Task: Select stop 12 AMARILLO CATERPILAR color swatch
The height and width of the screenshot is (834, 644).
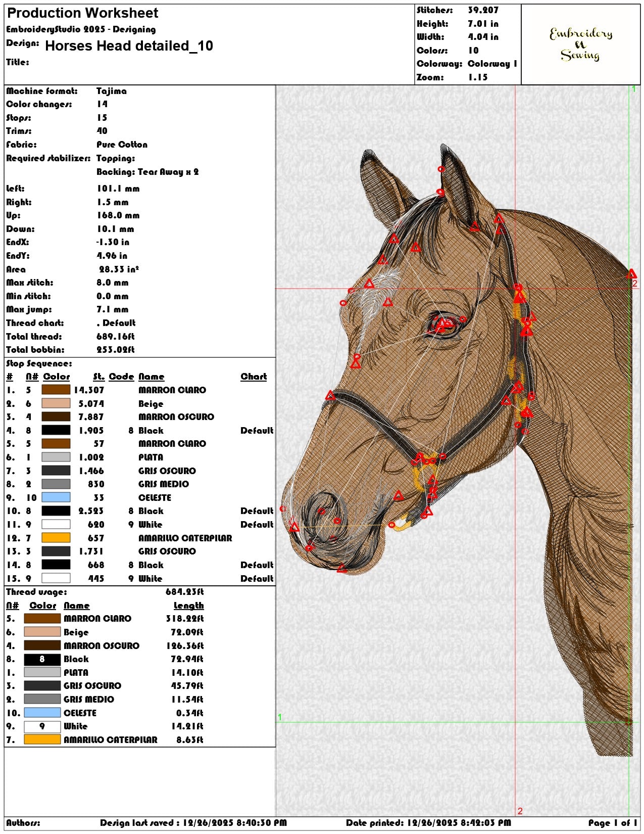Action: tap(56, 538)
